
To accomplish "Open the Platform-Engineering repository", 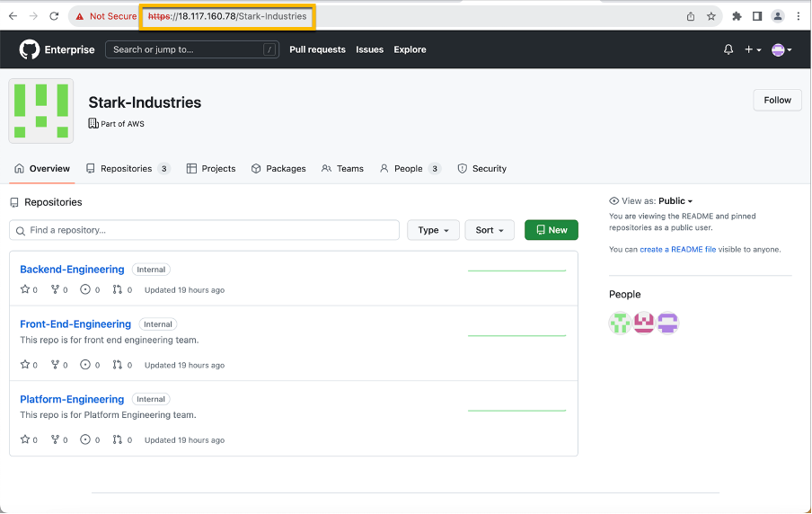I will click(x=72, y=399).
